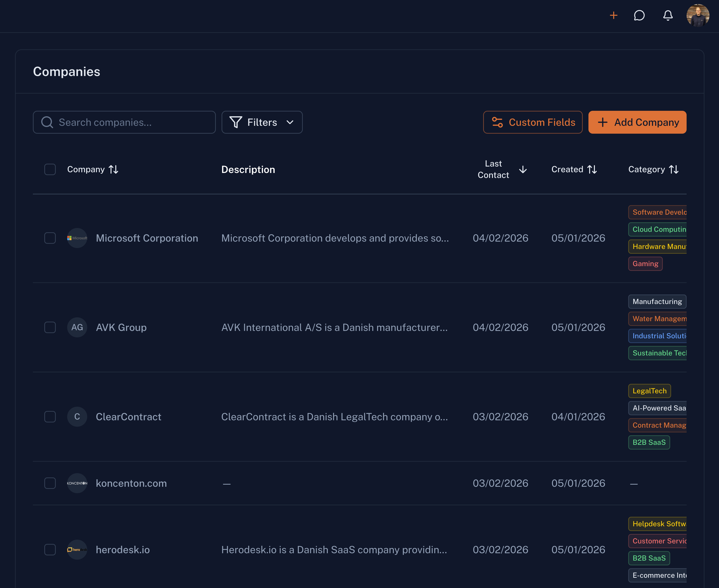Check the AVK Group row checkbox
The height and width of the screenshot is (588, 719).
[x=50, y=328]
